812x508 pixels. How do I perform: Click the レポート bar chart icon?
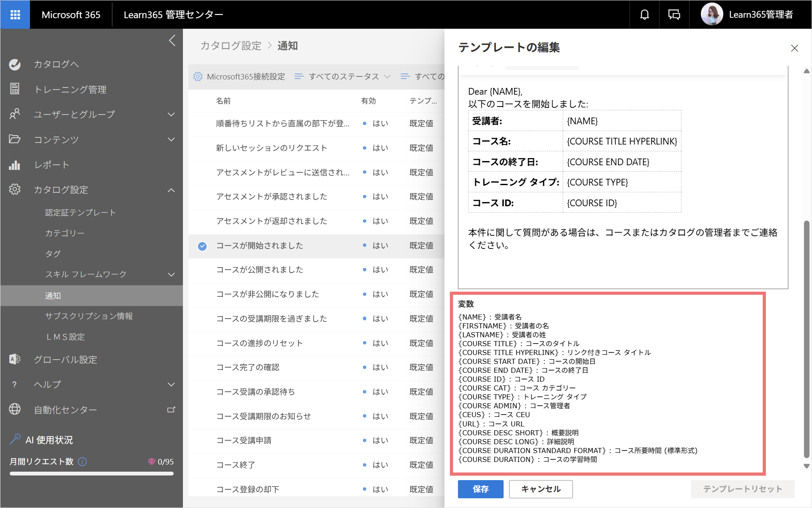click(15, 165)
